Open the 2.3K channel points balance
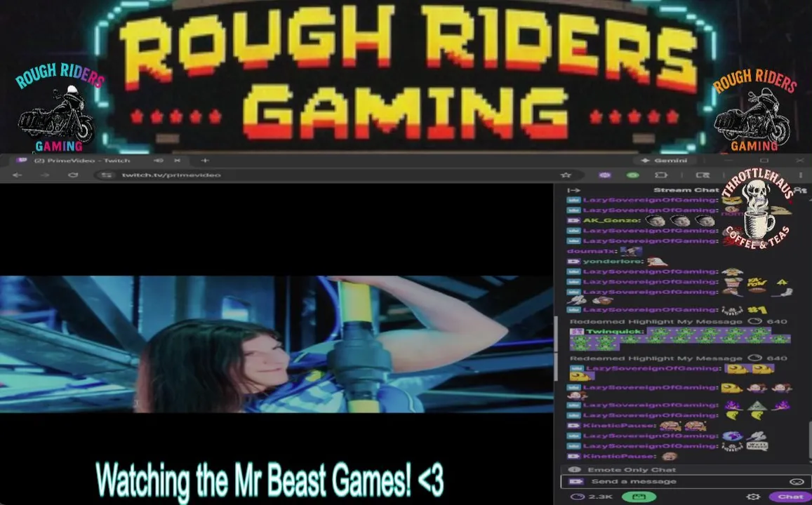 (592, 497)
